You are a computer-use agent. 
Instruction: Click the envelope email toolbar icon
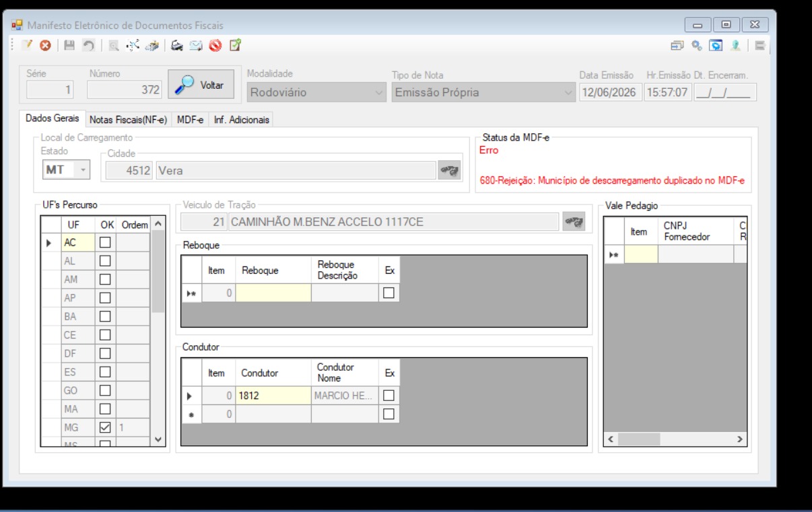pos(196,45)
